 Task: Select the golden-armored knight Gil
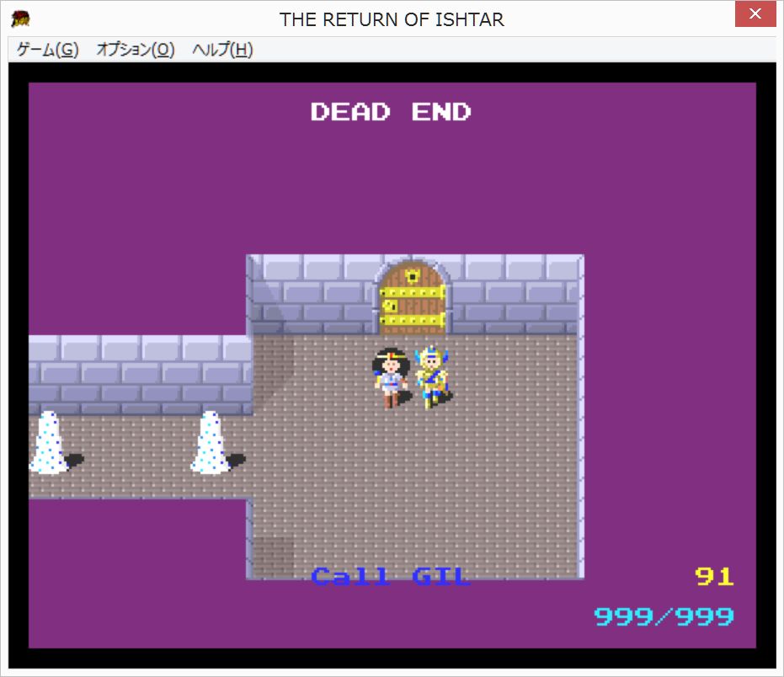tap(431, 377)
